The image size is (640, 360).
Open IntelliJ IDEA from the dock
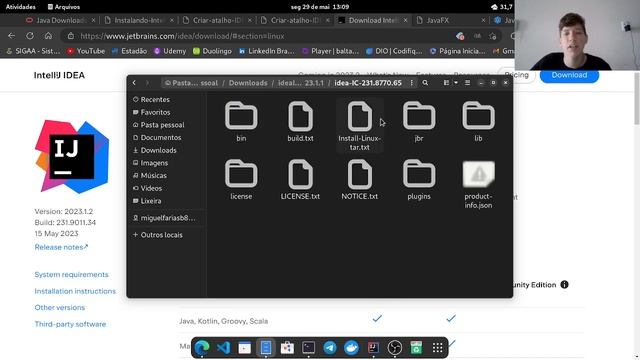tap(373, 348)
